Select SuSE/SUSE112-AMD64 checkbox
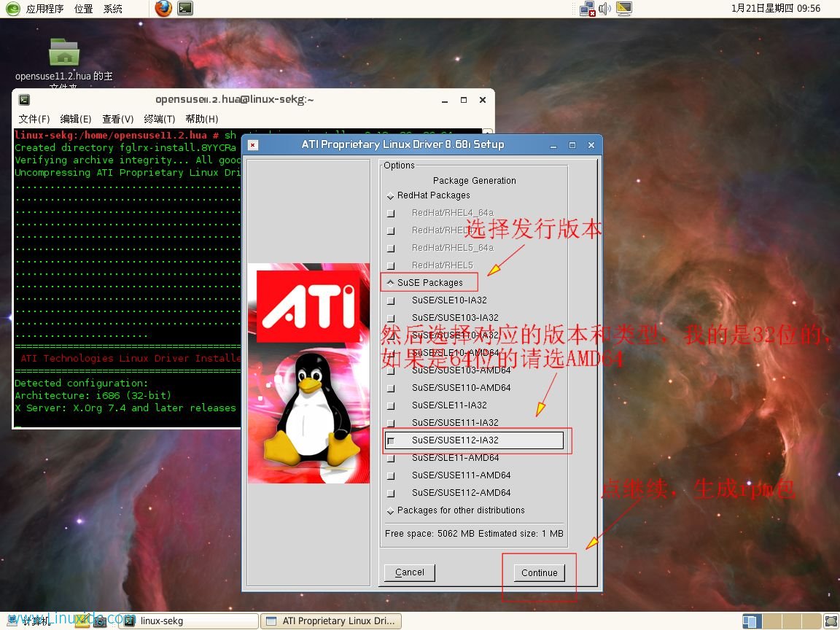The height and width of the screenshot is (630, 840). [x=391, y=494]
